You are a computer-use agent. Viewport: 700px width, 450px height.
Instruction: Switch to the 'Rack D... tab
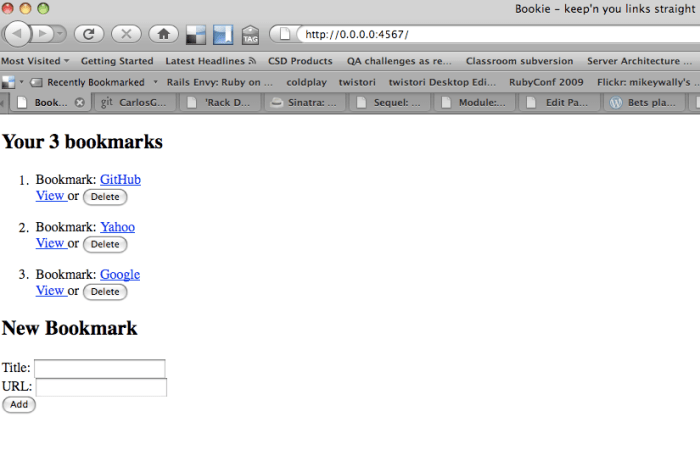click(x=220, y=103)
